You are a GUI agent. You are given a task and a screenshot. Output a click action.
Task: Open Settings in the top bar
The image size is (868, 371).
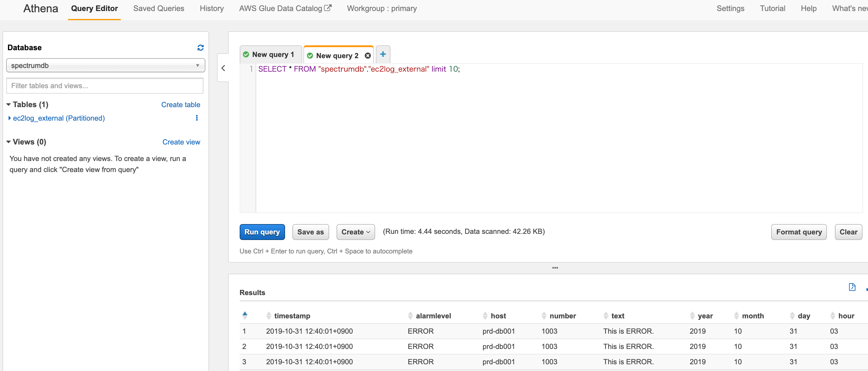(x=730, y=8)
